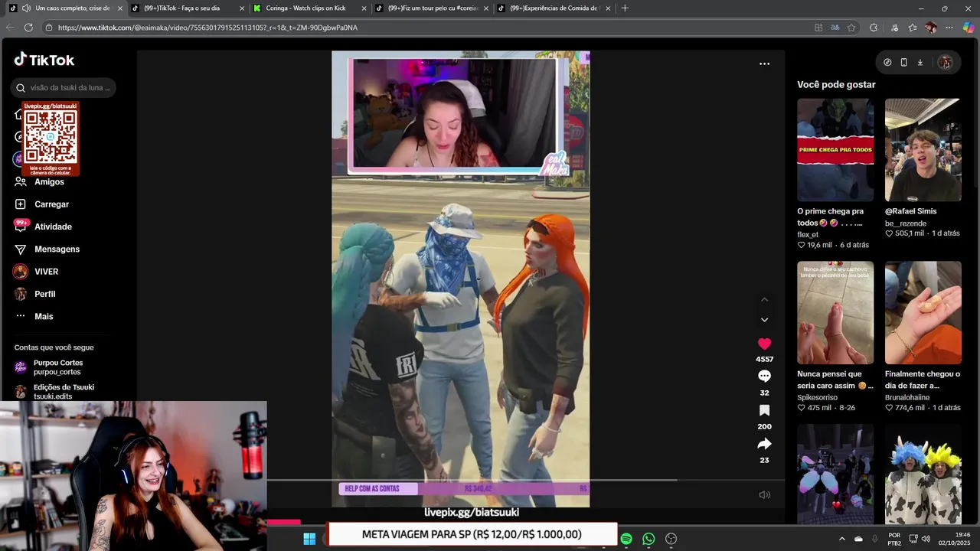This screenshot has width=980, height=551.
Task: Open Purpou Cortes followed account
Action: point(58,367)
